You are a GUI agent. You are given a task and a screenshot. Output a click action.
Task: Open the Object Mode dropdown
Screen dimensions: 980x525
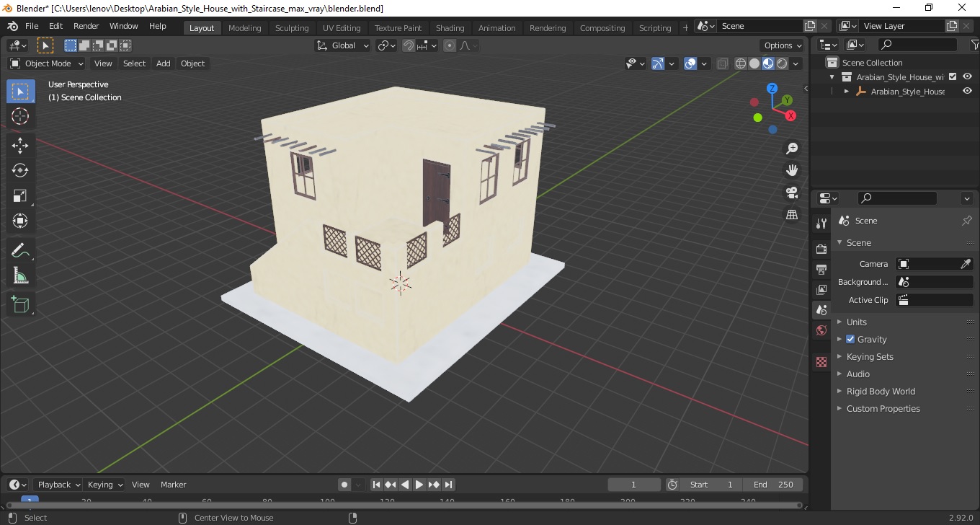click(46, 63)
